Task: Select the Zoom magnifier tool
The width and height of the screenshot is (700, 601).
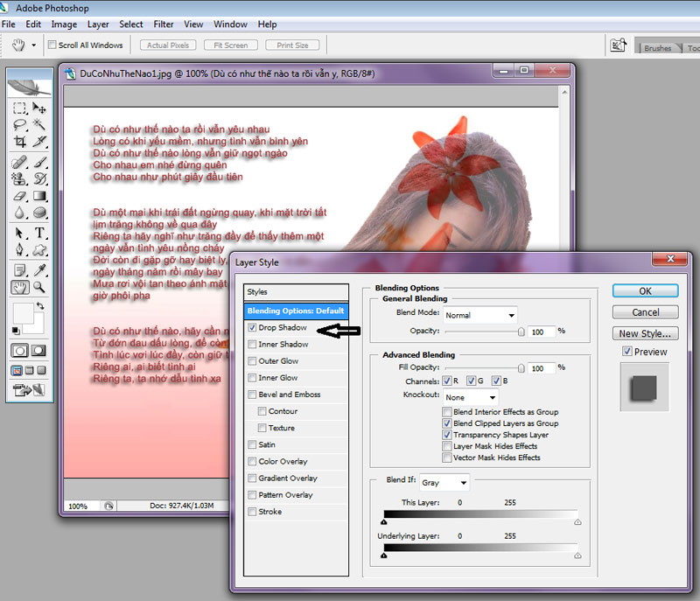Action: [39, 287]
